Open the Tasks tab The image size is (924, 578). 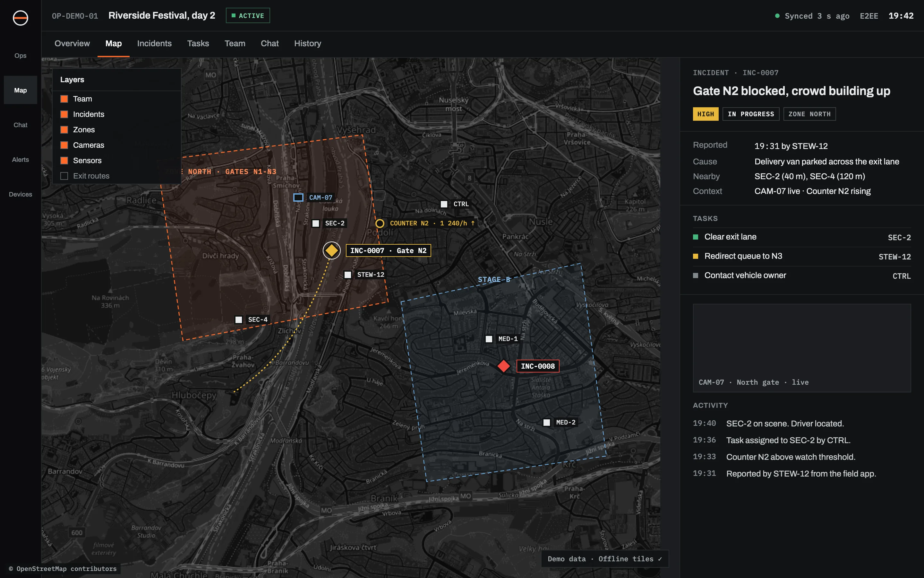point(198,44)
